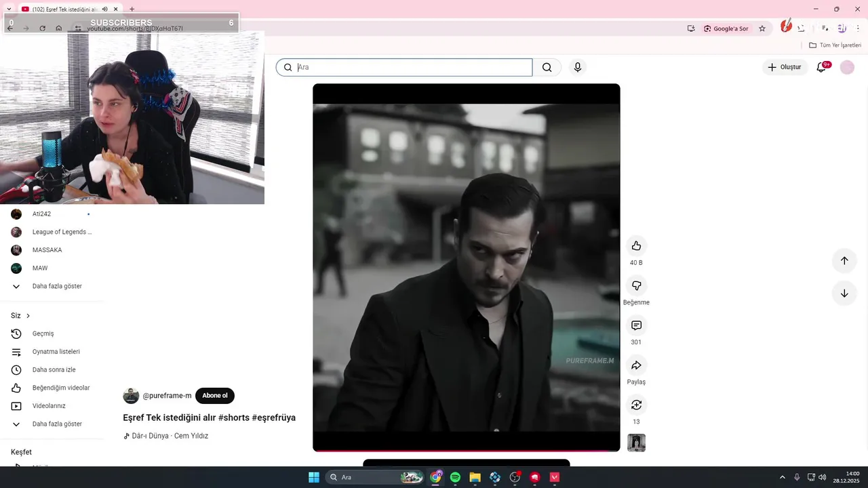Open Windows Start menu
Viewport: 868px width, 488px height.
[x=314, y=477]
